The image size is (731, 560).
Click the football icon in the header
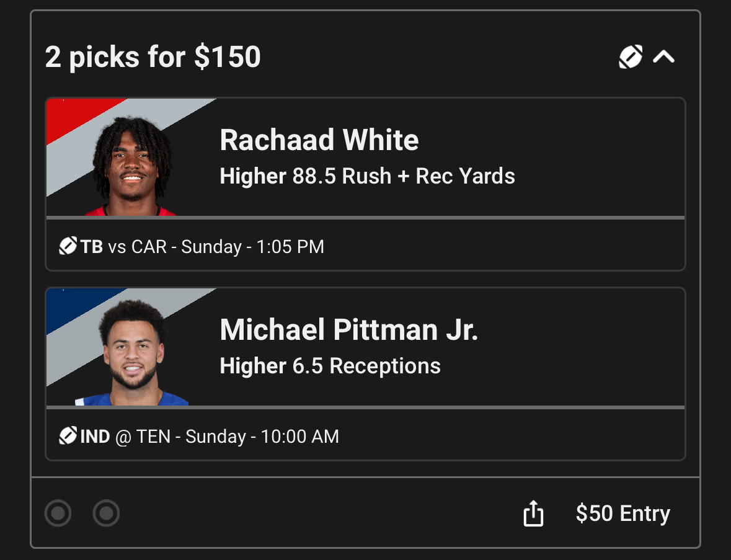(631, 57)
